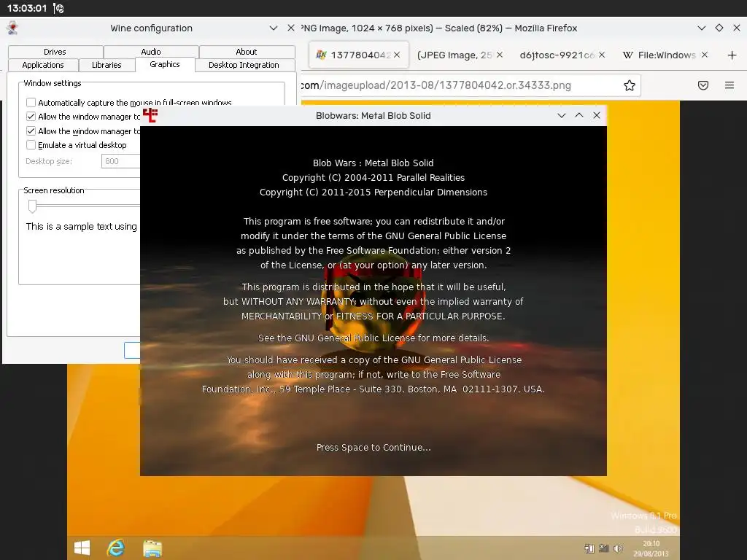Switch to the JPEG Image Firefox tab
The height and width of the screenshot is (560, 747).
click(454, 55)
